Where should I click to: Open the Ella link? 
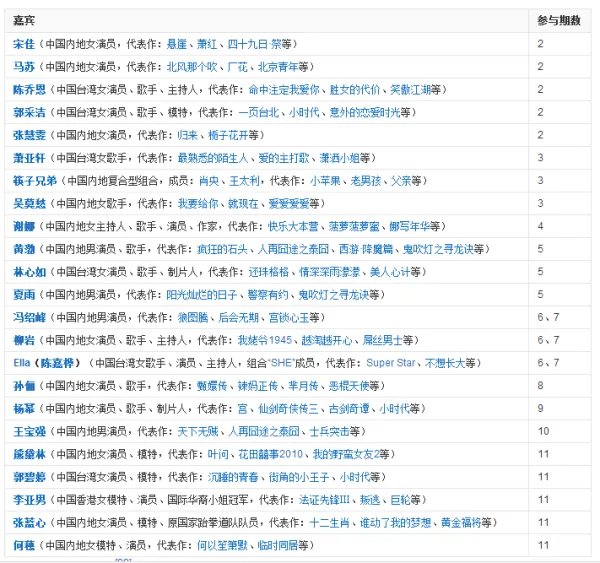(x=21, y=363)
